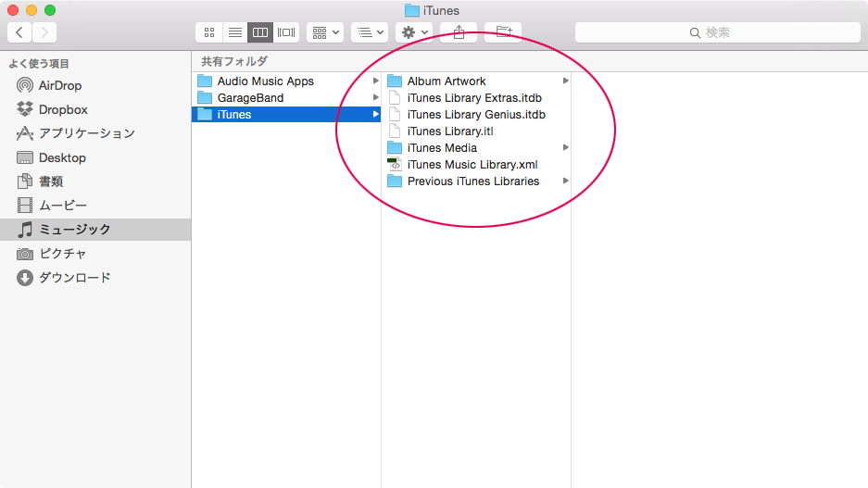The height and width of the screenshot is (488, 868).
Task: Switch to icon view
Action: tap(209, 32)
